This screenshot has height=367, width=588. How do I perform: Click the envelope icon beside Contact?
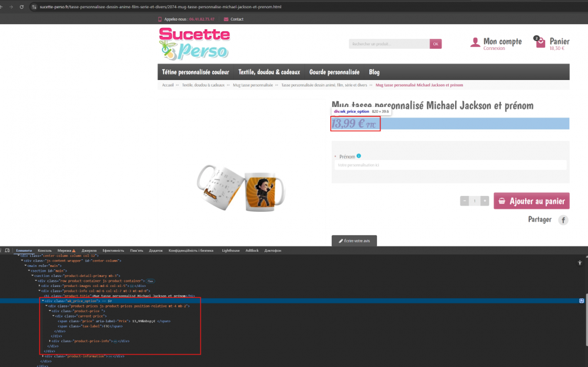click(x=226, y=19)
